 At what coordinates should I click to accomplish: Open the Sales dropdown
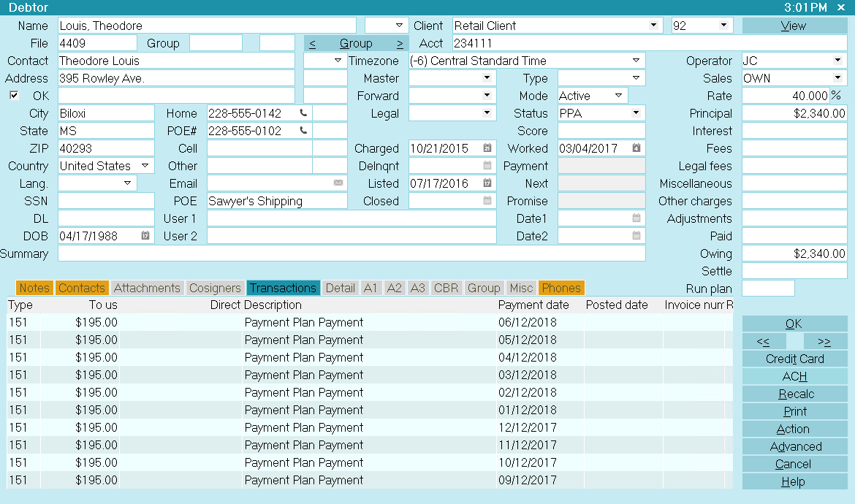point(837,78)
